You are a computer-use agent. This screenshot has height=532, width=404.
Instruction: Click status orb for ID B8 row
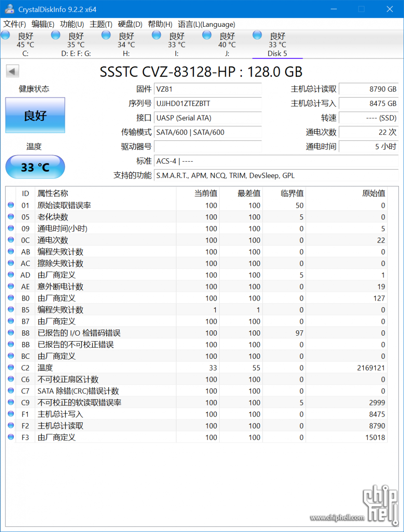pyautogui.click(x=11, y=332)
